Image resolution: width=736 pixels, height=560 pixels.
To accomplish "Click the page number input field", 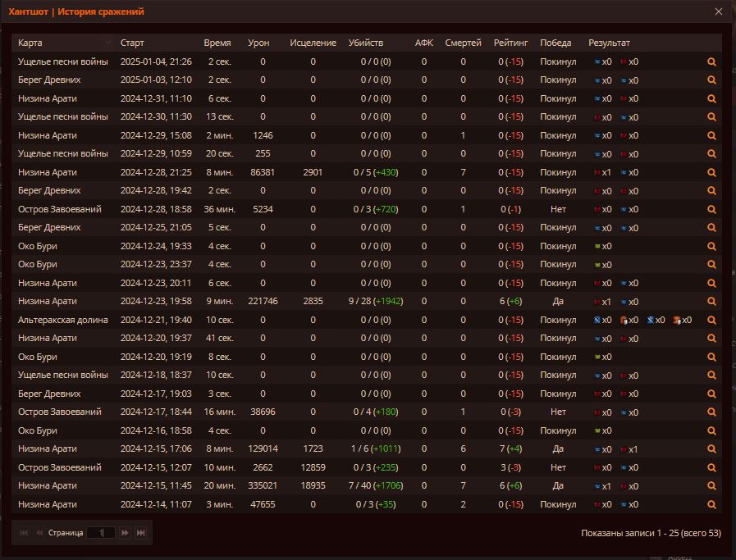I will pos(101,533).
